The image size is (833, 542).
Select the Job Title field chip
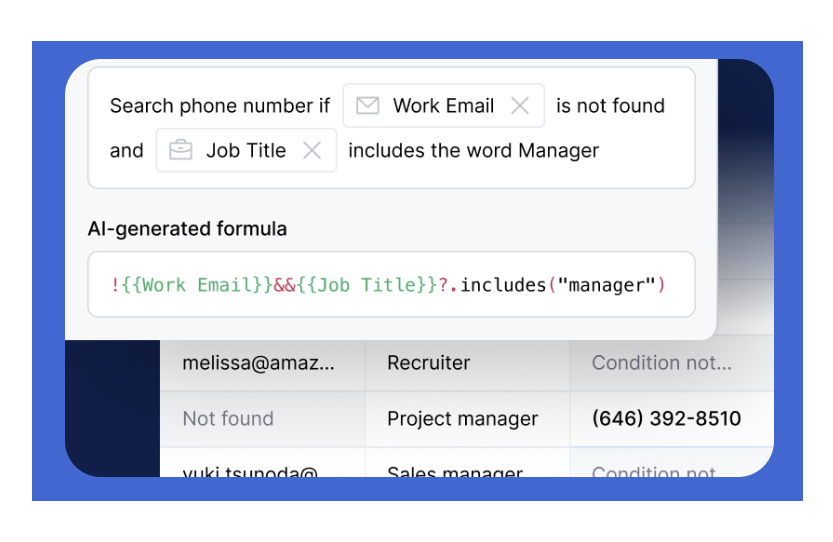click(x=246, y=151)
